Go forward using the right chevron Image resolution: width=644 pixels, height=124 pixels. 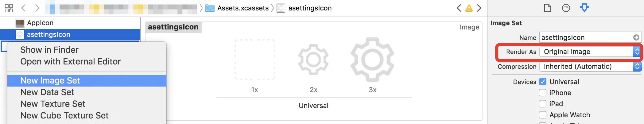[x=37, y=8]
